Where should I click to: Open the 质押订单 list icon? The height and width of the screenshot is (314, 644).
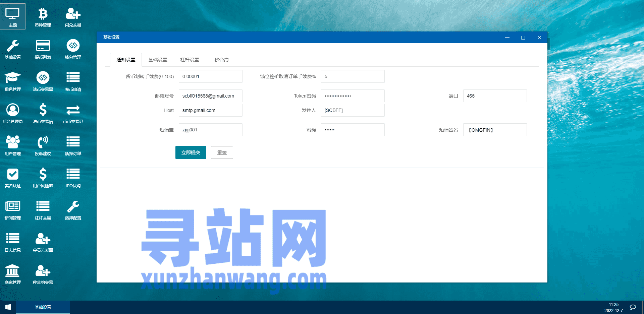[73, 145]
